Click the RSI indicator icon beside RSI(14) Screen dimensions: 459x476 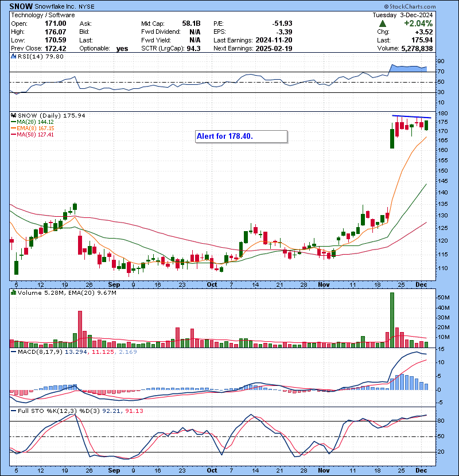pos(13,56)
